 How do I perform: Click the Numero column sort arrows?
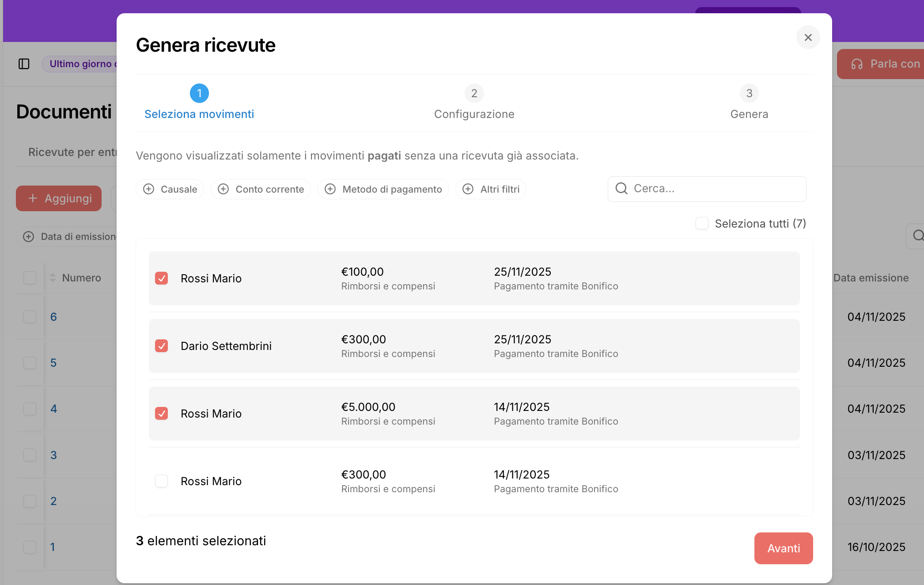[53, 278]
